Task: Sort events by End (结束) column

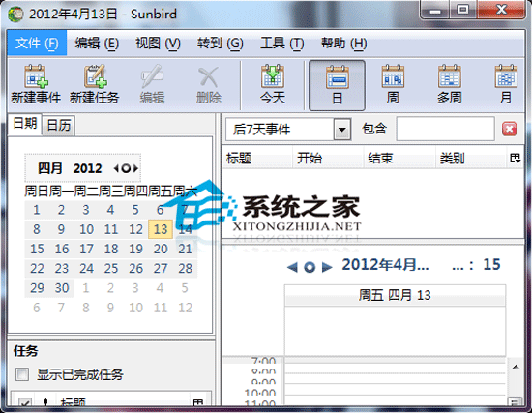Action: click(x=399, y=158)
